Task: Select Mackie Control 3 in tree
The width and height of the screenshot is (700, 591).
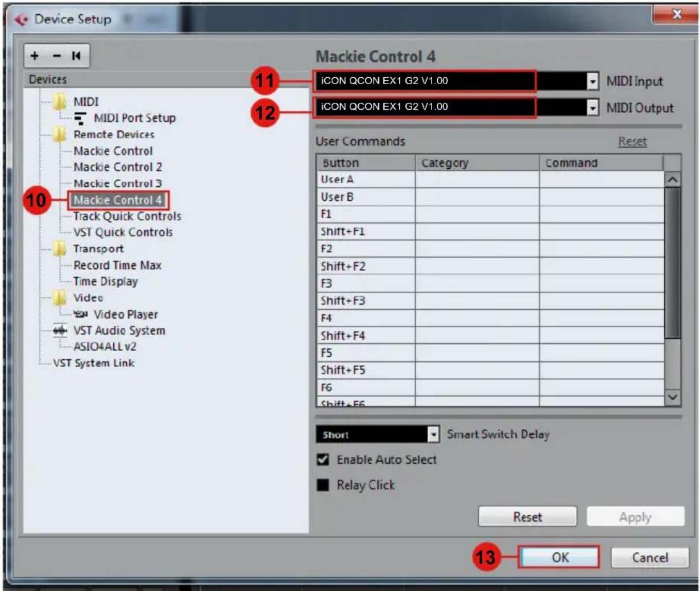Action: tap(118, 184)
